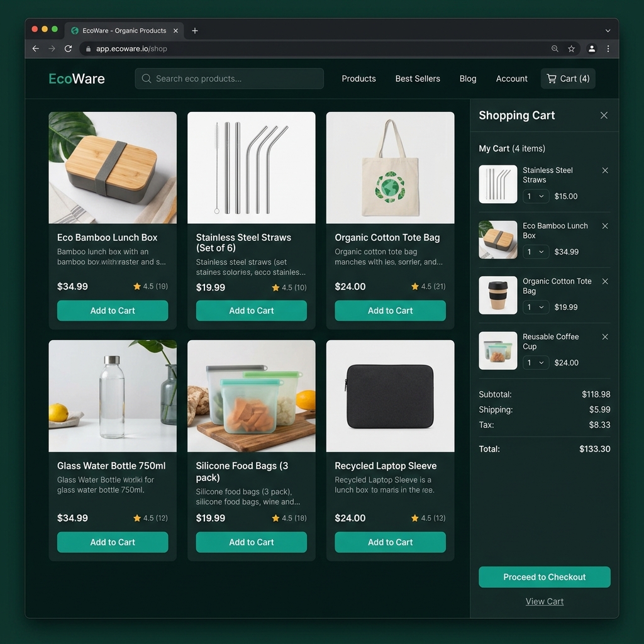Select the EcoWare - Organic Products browser tab

coord(124,30)
